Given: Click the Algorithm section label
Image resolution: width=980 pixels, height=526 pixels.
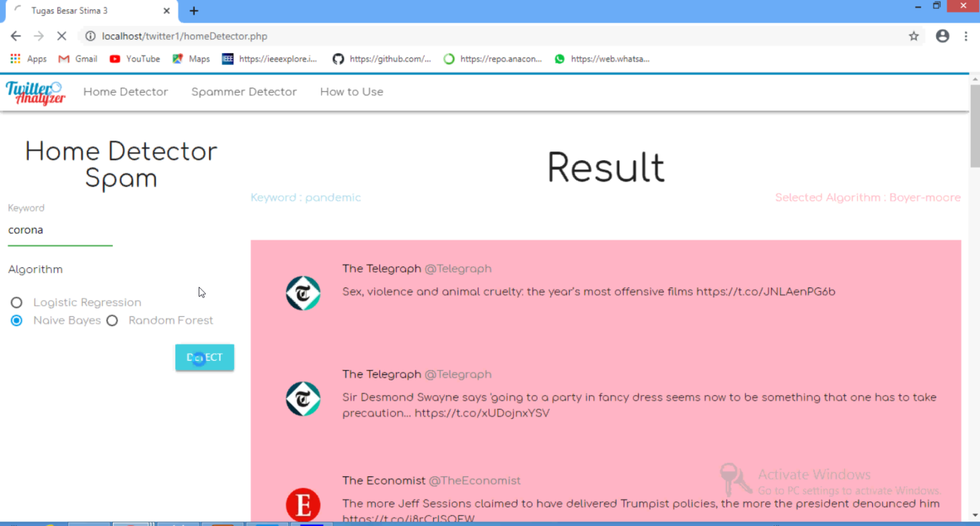Looking at the screenshot, I should (35, 269).
